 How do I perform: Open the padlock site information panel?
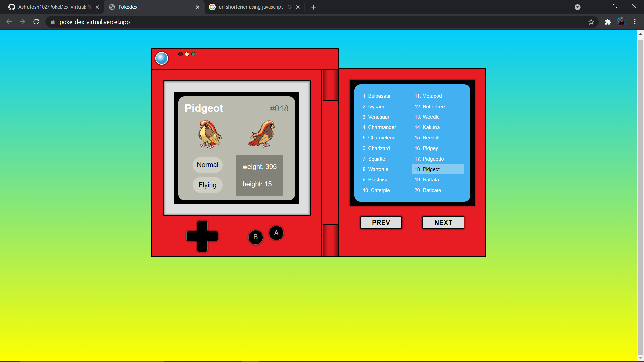53,22
